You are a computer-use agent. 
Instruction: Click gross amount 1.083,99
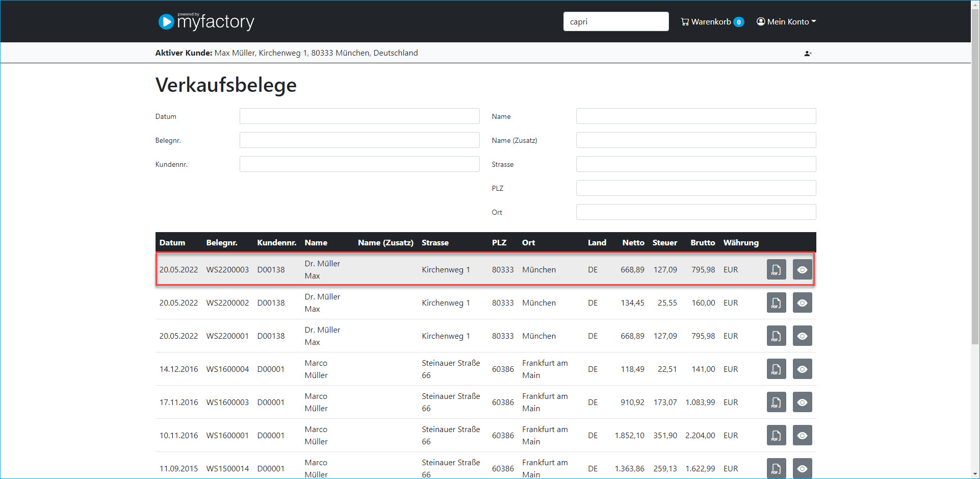click(x=700, y=402)
